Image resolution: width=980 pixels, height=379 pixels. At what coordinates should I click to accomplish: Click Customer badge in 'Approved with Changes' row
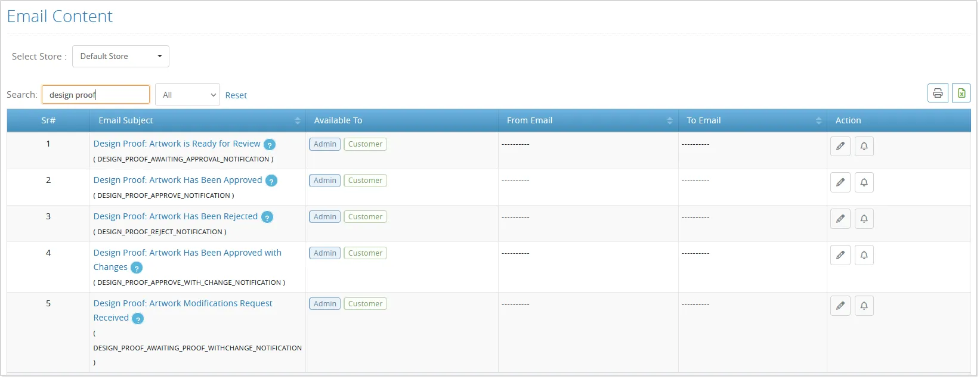[366, 253]
